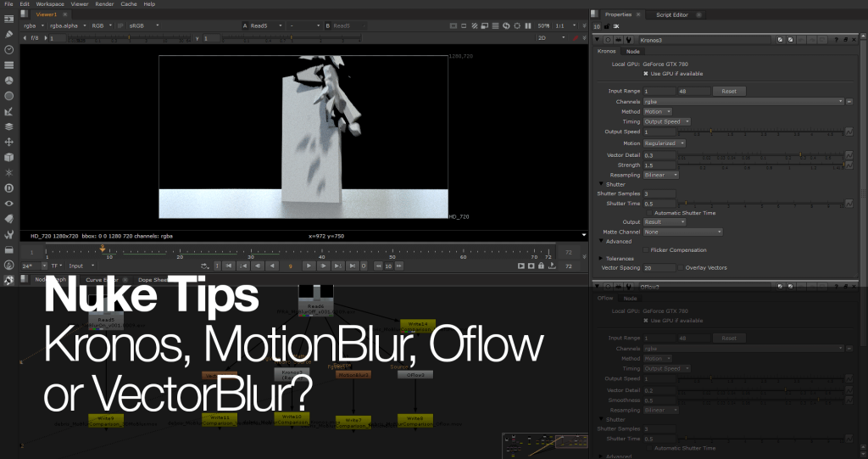Screen dimensions: 868x459
Task: Switch to the Node tab in Kronos3 properties
Action: point(632,52)
